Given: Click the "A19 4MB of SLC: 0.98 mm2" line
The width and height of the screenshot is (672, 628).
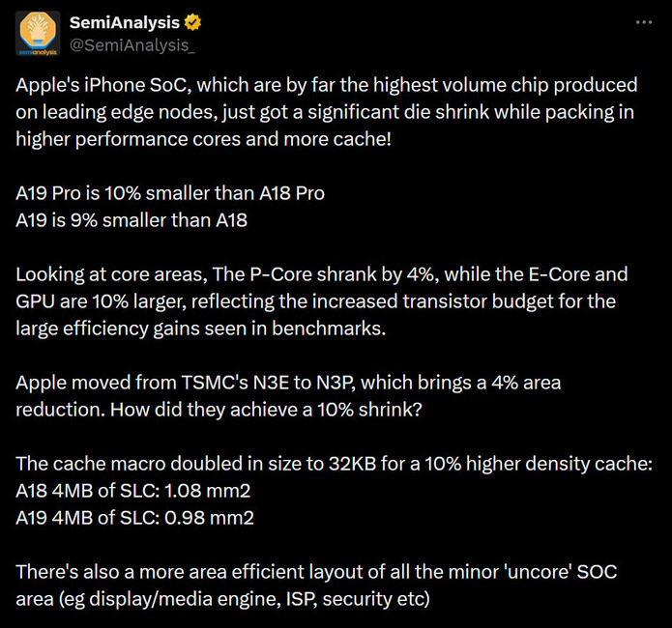Looking at the screenshot, I should coord(135,518).
